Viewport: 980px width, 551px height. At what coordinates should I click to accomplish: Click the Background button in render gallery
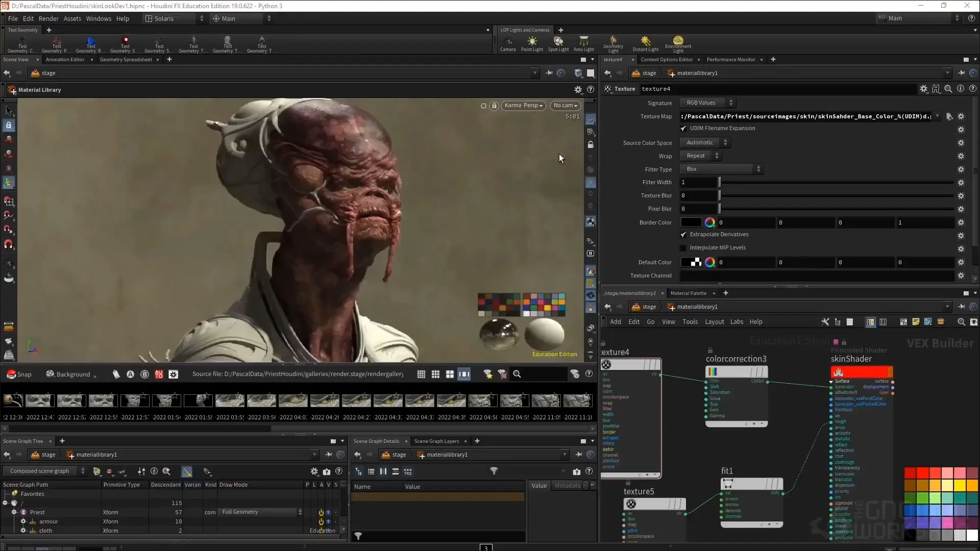pos(71,374)
